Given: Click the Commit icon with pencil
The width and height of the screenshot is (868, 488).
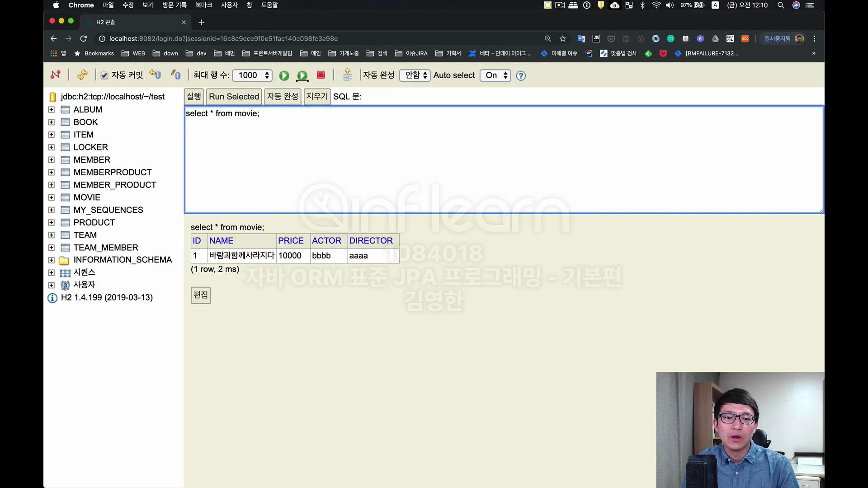Looking at the screenshot, I should (x=175, y=75).
